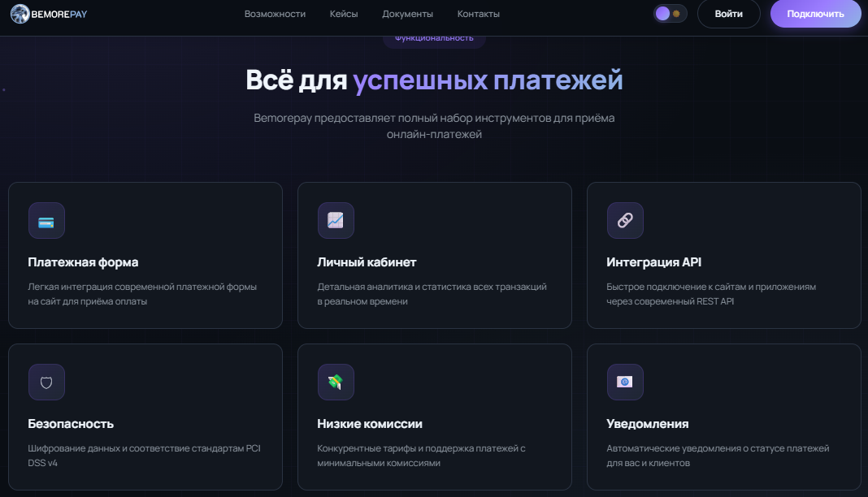Viewport: 868px width, 497px height.
Task: Click the Интеграция API card
Action: (723, 255)
